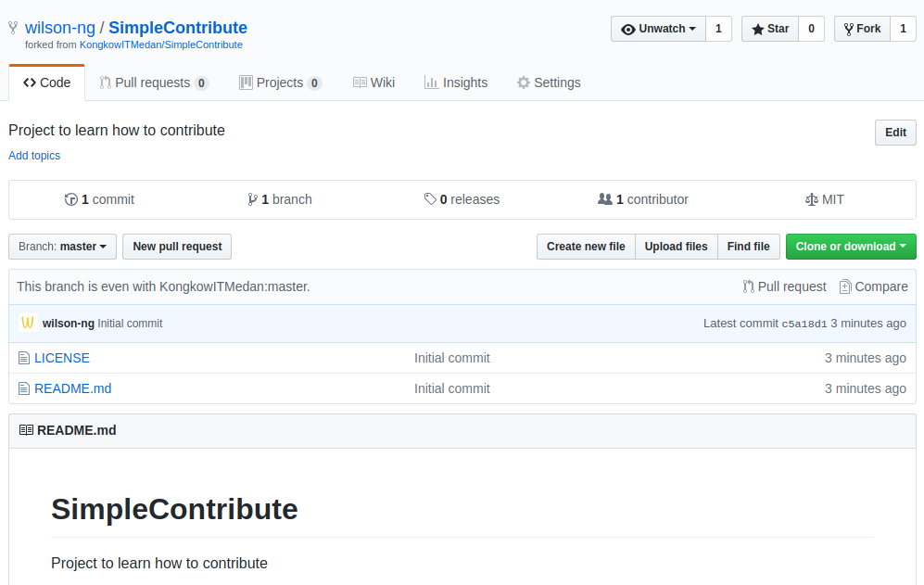Click New pull request button

(x=177, y=247)
